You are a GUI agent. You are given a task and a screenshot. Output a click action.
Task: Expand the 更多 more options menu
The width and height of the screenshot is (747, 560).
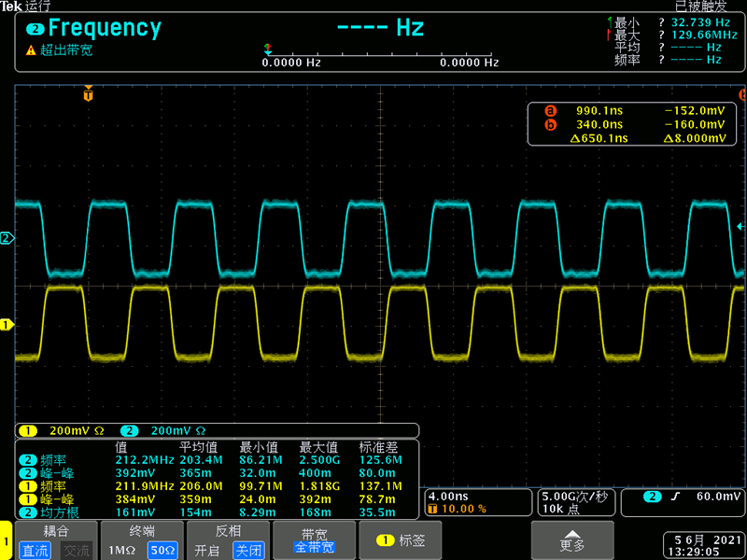(572, 539)
